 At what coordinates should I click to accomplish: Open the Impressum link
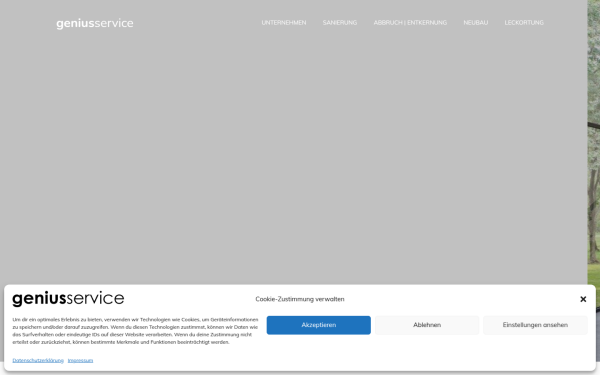80,360
